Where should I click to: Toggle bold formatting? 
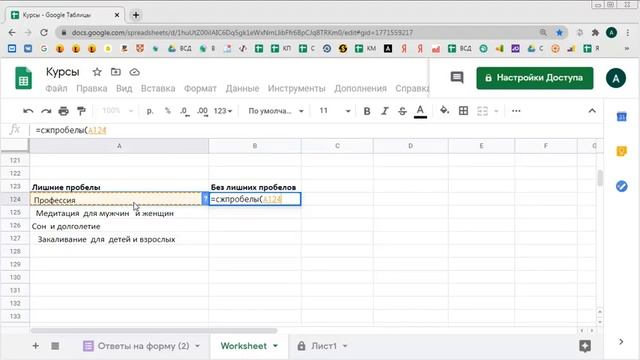(x=367, y=111)
